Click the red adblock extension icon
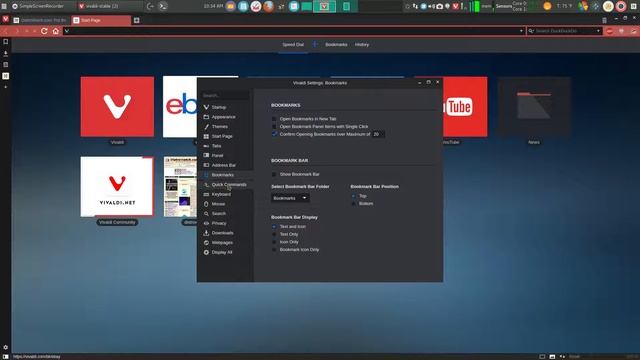Image resolution: width=640 pixels, height=360 pixels. coord(609,31)
